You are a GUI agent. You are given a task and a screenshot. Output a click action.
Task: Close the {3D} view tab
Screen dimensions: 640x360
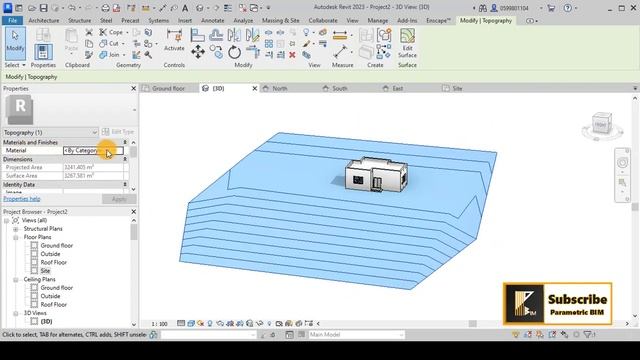255,88
